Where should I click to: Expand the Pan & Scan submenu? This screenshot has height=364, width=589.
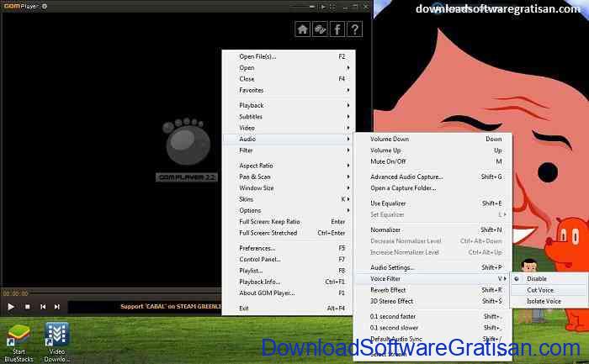pos(288,177)
